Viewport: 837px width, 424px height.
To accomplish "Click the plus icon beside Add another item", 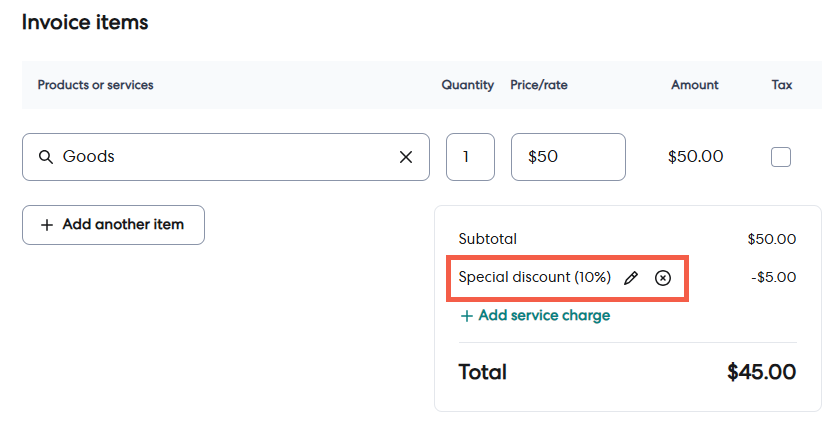I will point(46,225).
